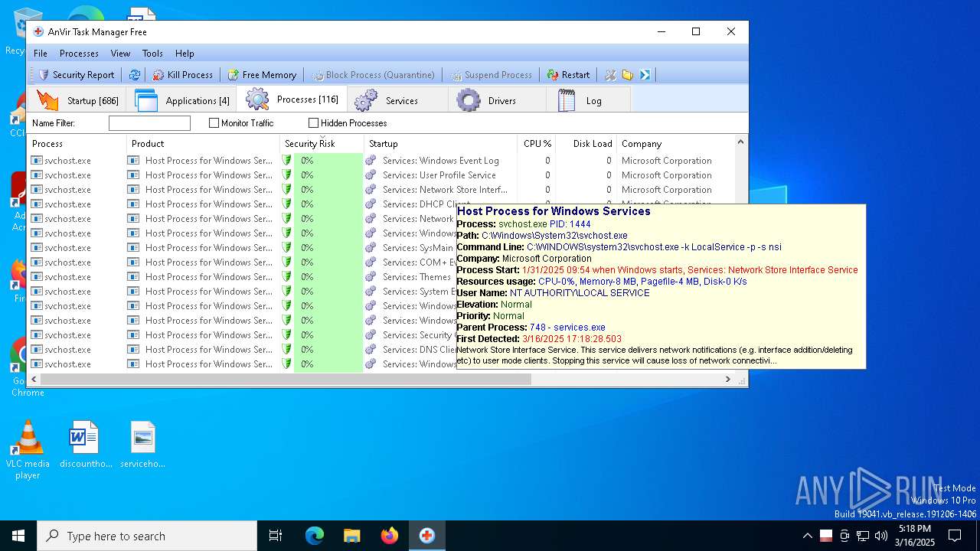Screen dimensions: 980x551
Task: Open the View menu
Action: [x=120, y=54]
